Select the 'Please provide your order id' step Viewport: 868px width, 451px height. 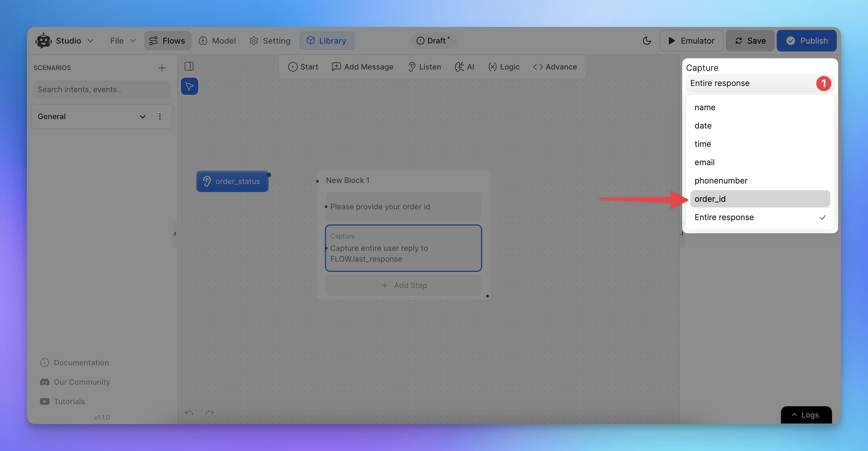click(x=403, y=206)
